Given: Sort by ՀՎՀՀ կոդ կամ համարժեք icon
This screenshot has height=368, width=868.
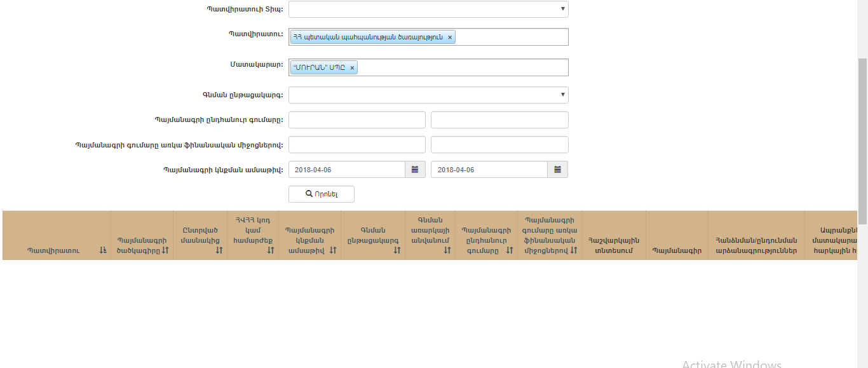Looking at the screenshot, I should (x=271, y=250).
